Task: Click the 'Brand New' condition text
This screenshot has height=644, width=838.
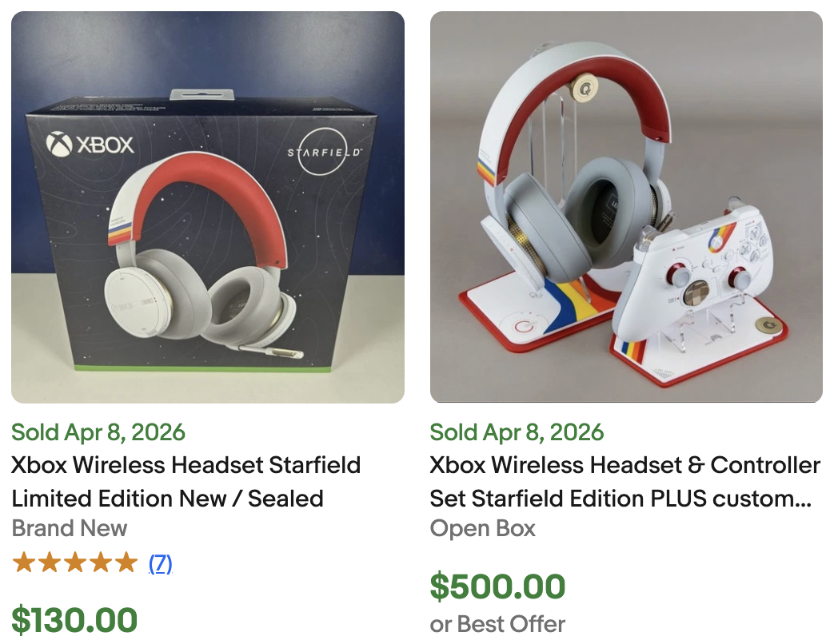Action: [x=68, y=528]
